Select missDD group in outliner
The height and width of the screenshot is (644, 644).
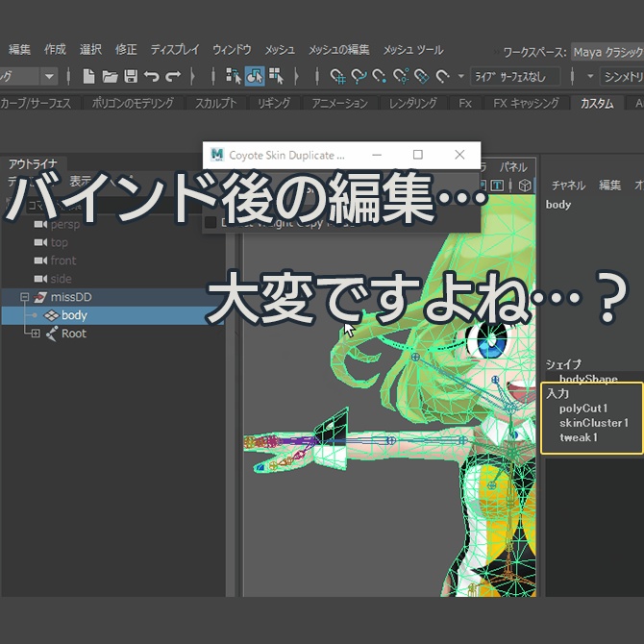click(71, 297)
